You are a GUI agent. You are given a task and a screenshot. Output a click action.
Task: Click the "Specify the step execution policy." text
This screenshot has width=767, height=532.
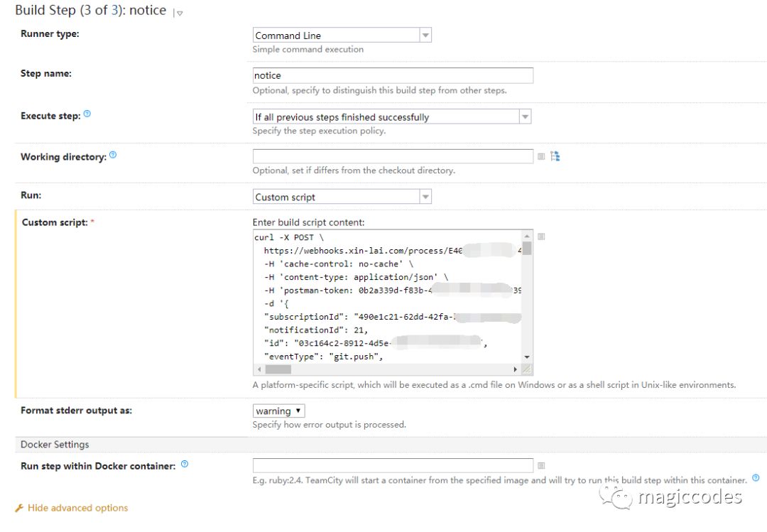click(x=319, y=131)
